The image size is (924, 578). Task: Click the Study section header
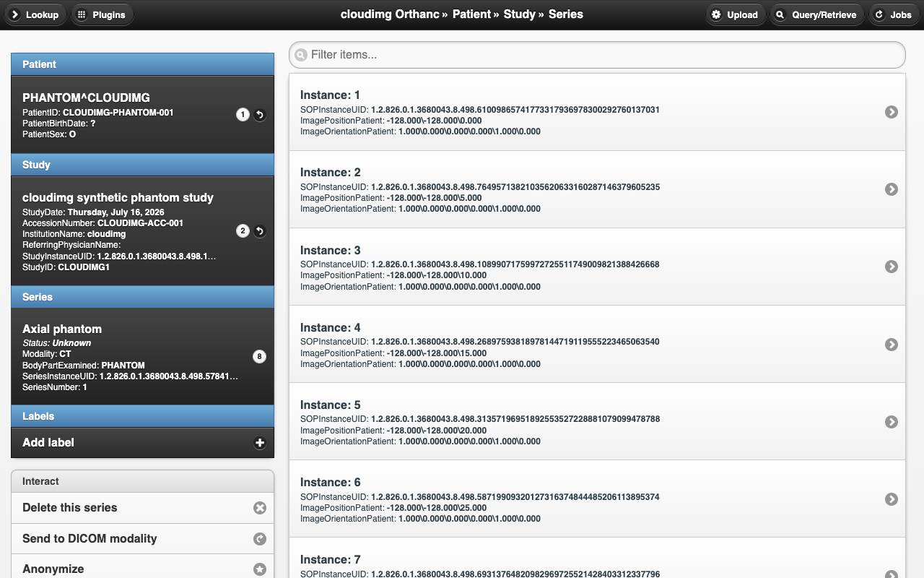coord(142,165)
